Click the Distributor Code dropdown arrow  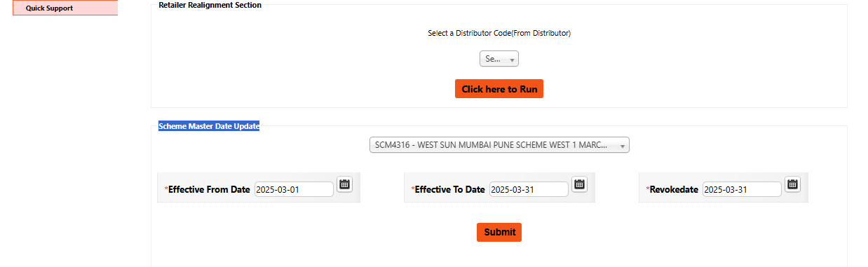click(x=512, y=60)
